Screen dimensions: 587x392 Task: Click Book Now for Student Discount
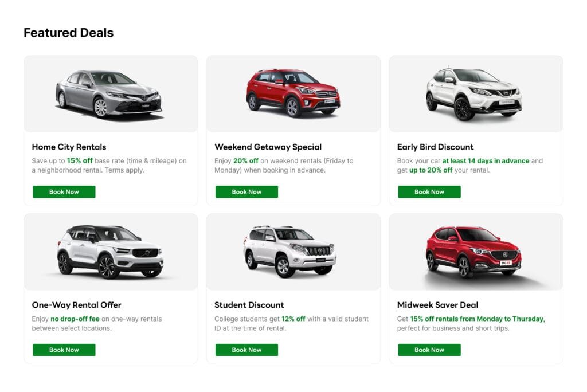(x=246, y=350)
